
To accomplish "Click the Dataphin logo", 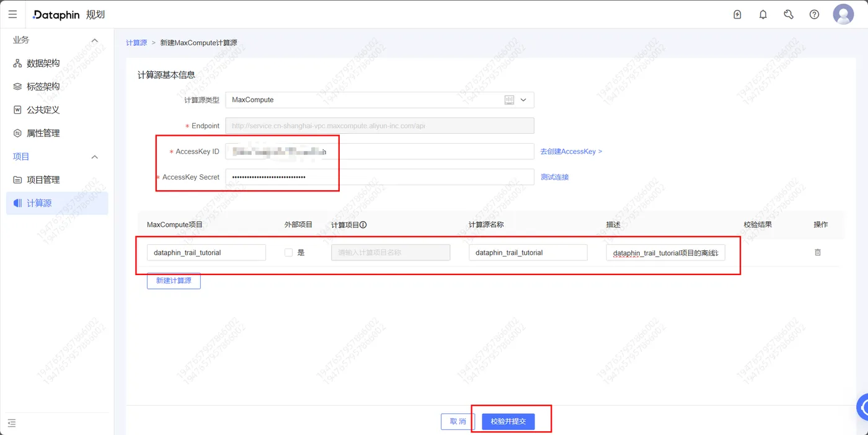I will click(56, 14).
